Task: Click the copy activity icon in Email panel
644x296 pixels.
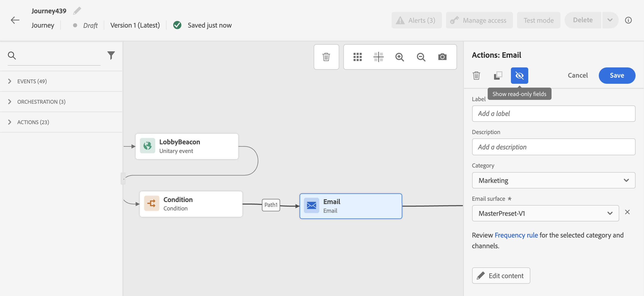Action: 498,76
